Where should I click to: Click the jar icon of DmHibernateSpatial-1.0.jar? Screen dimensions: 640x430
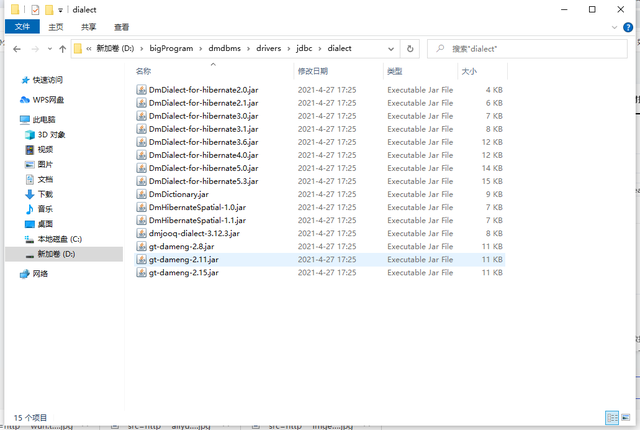click(x=141, y=207)
